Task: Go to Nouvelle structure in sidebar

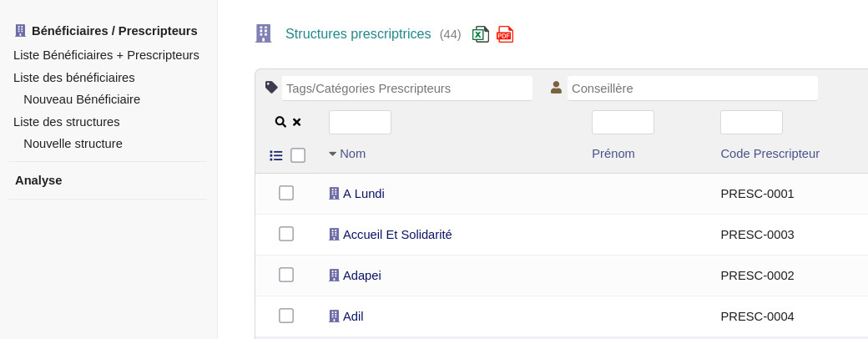Action: click(x=73, y=144)
